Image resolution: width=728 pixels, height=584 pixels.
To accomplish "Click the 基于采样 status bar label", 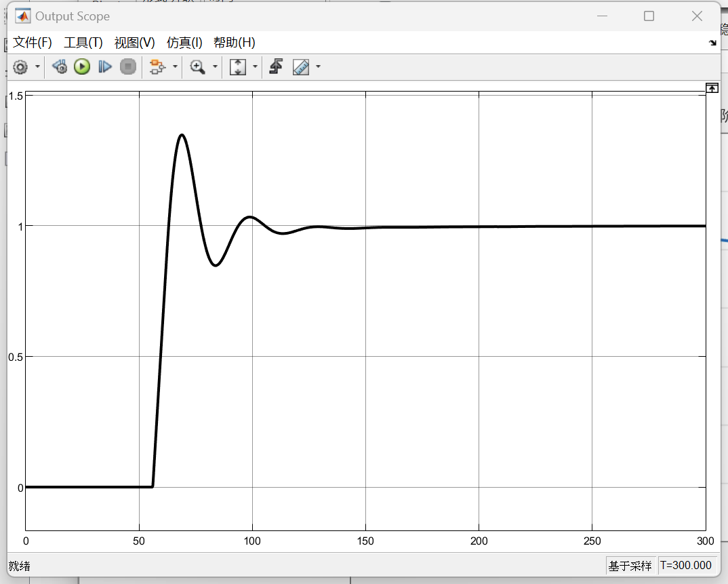I will coord(630,566).
